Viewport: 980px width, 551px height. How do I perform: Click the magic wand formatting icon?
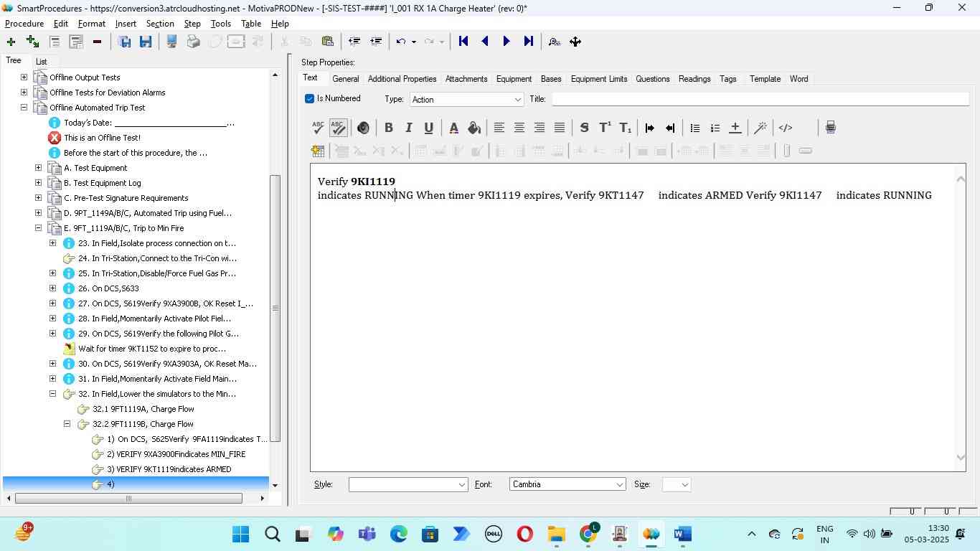760,128
